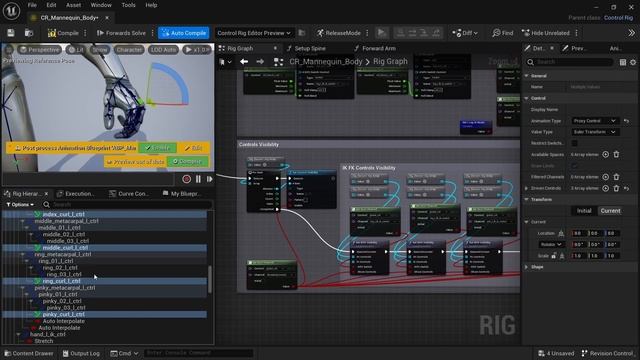Run Forwards Solve mode
This screenshot has height=360, width=640.
pos(121,33)
